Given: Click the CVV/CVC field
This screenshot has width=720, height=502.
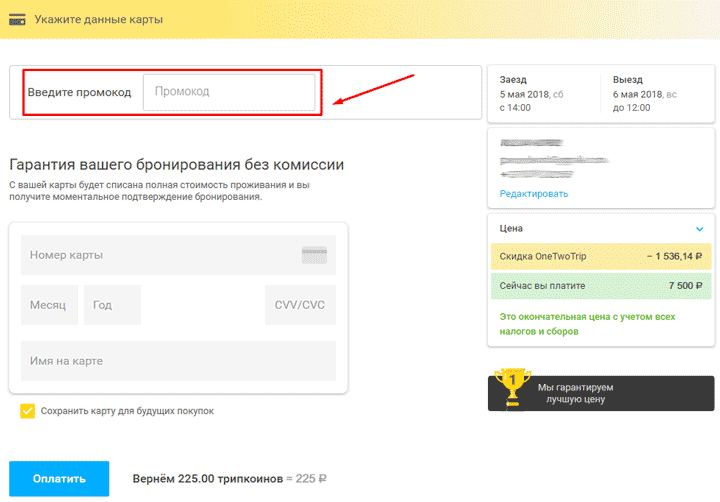Looking at the screenshot, I should click(300, 305).
